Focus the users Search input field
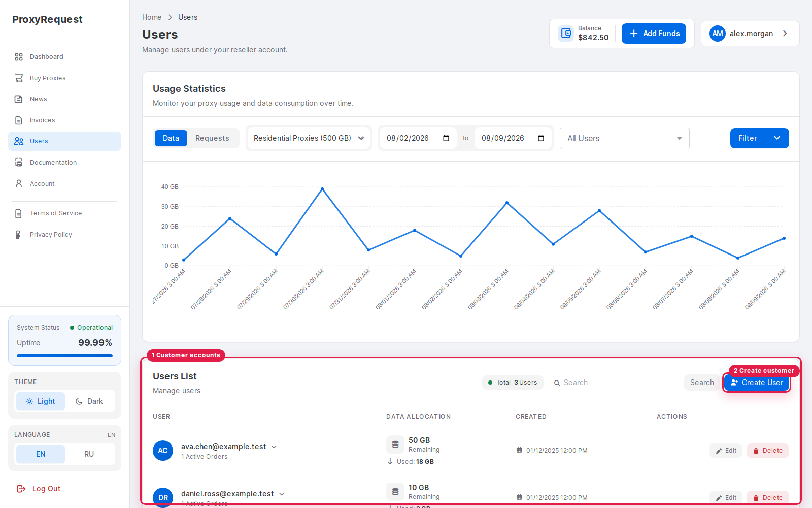812x508 pixels. tap(614, 383)
